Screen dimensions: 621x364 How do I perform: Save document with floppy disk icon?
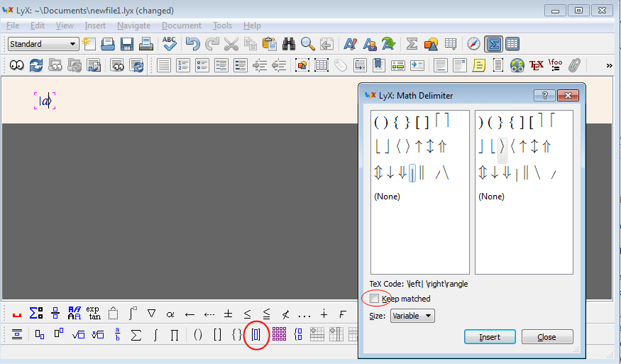pos(127,44)
